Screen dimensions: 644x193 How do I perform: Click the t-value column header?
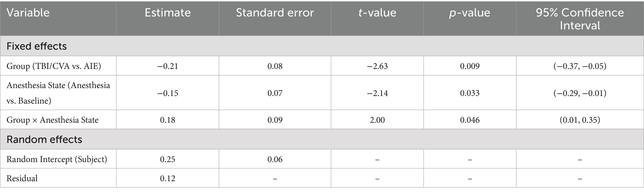(377, 13)
